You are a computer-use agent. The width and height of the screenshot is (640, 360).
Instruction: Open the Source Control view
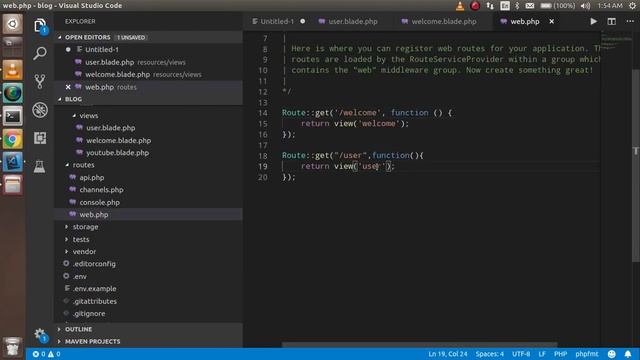click(40, 81)
